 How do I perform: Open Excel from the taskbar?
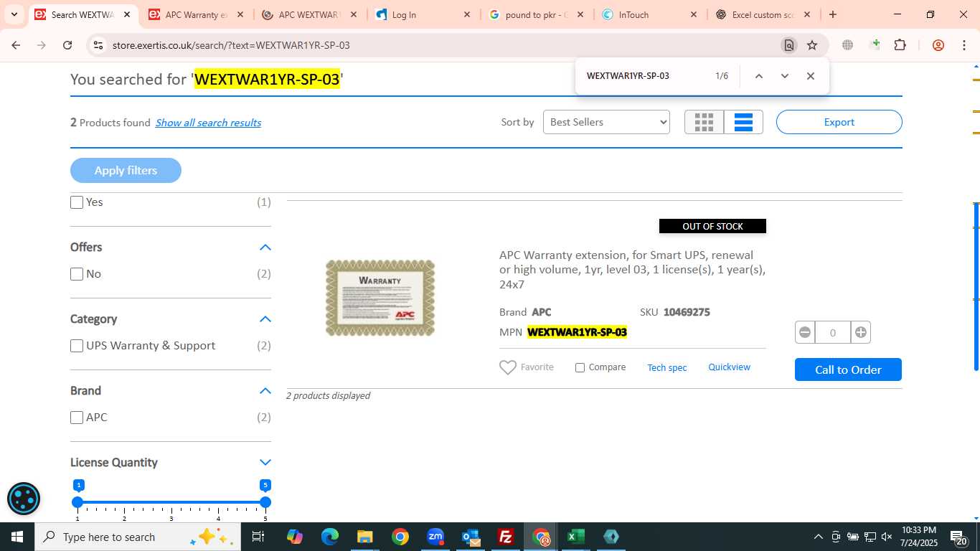(575, 537)
